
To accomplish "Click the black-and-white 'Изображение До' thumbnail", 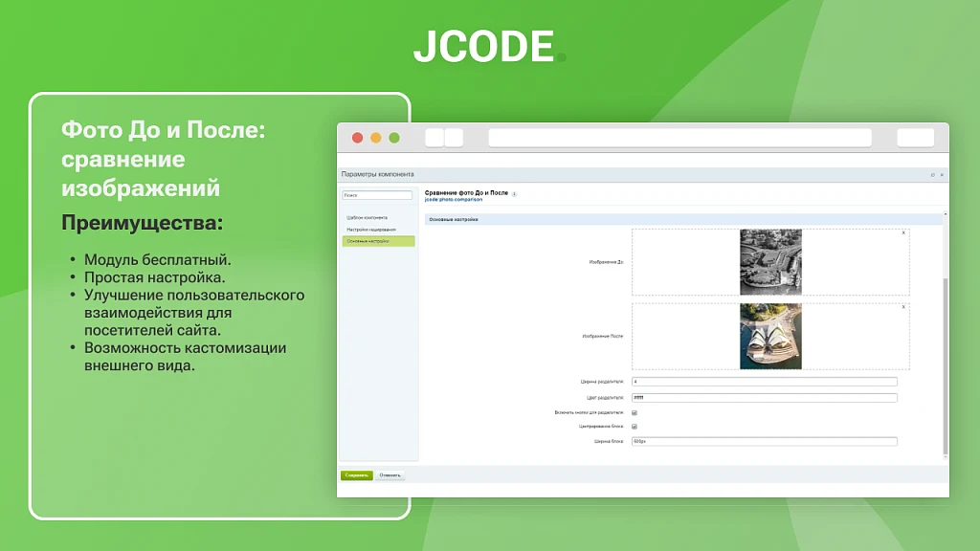I will pyautogui.click(x=770, y=262).
